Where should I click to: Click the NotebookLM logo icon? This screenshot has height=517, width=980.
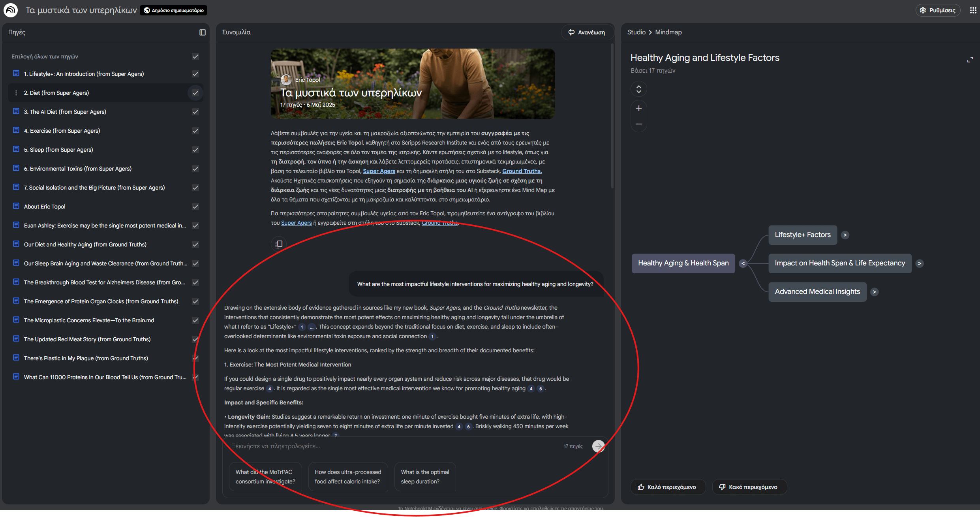click(11, 10)
